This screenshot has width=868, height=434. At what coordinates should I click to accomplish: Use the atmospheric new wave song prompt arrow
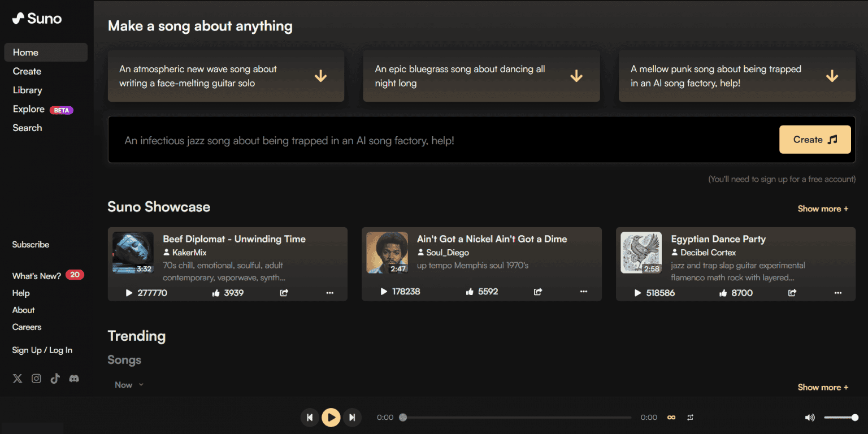tap(320, 76)
